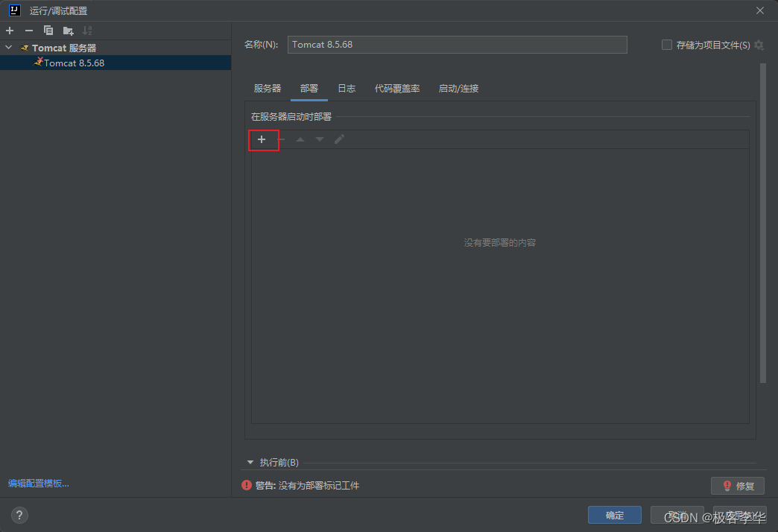Click the 警告: 没有为部署标记工件 message
The image size is (778, 532).
tap(307, 485)
